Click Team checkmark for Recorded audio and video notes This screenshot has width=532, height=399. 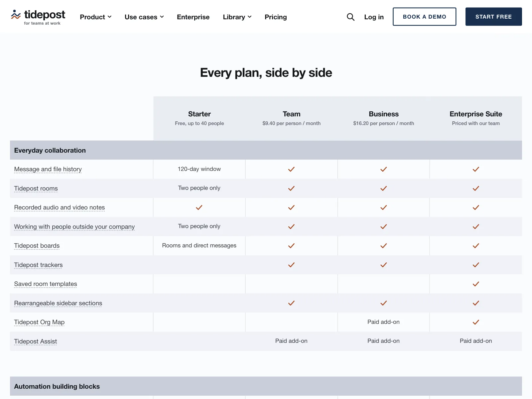tap(291, 207)
